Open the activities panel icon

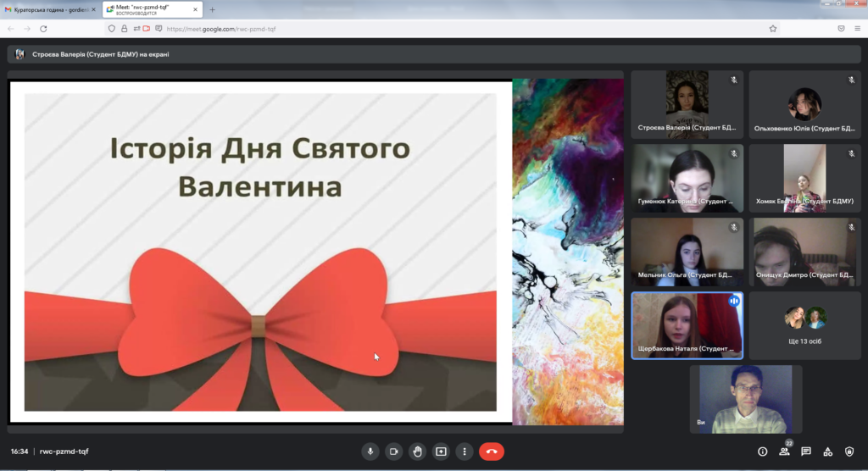pyautogui.click(x=828, y=452)
